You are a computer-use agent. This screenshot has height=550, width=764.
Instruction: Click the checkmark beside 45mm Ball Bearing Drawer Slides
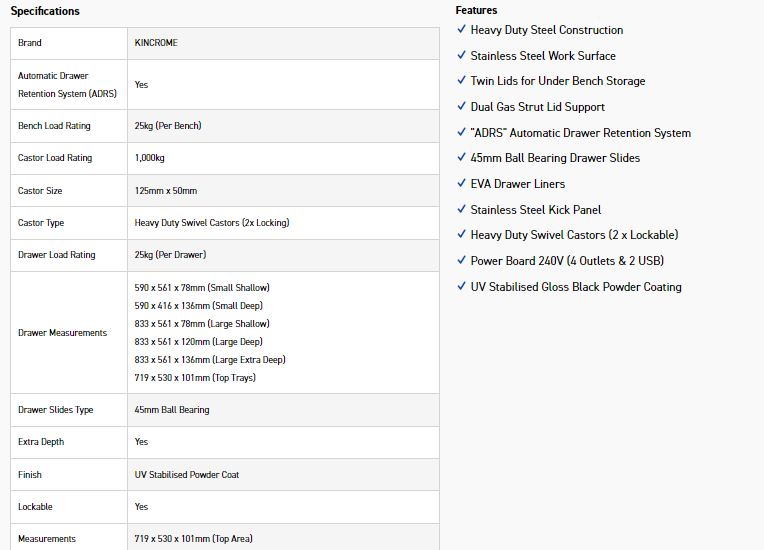point(461,158)
